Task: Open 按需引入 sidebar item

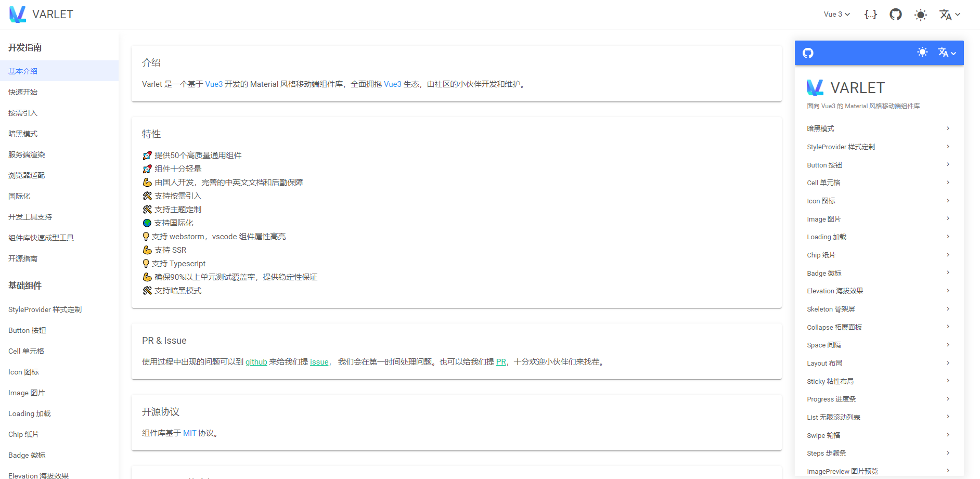Action: (x=59, y=113)
